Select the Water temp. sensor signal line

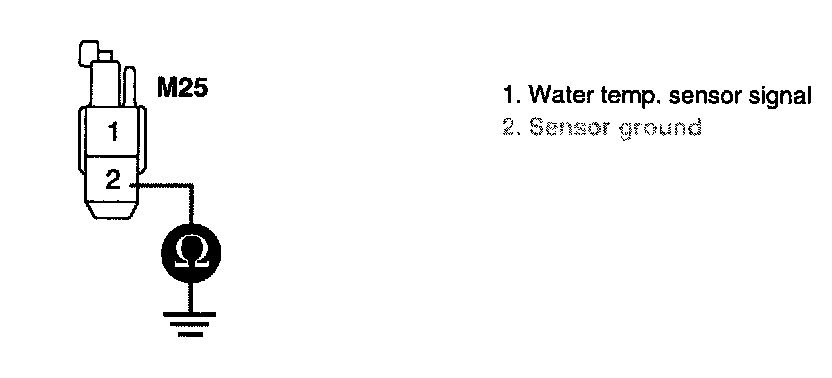(657, 96)
